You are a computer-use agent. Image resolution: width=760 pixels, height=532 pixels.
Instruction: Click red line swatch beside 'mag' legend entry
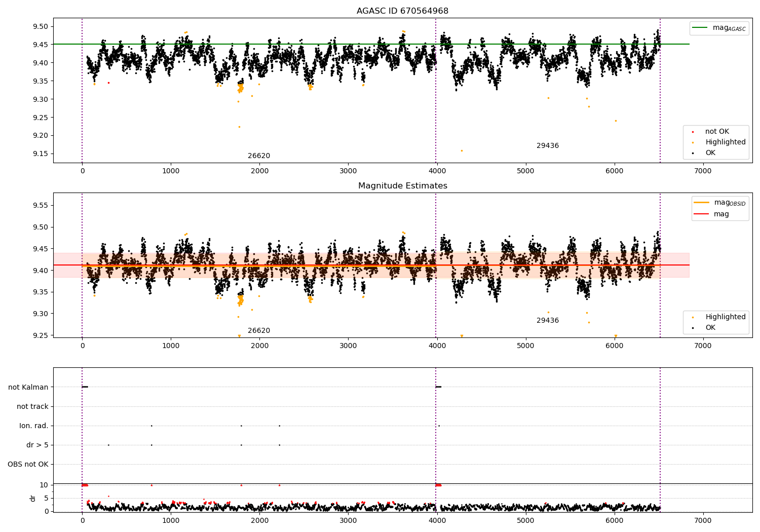click(x=701, y=214)
